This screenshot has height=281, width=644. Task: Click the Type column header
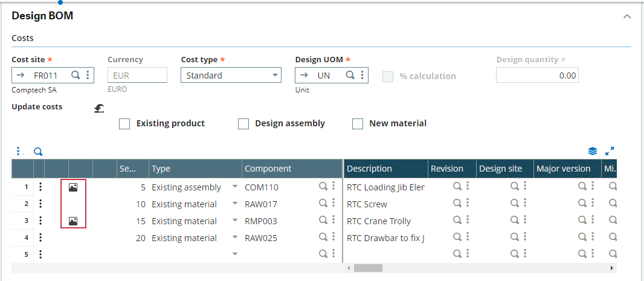click(x=196, y=169)
